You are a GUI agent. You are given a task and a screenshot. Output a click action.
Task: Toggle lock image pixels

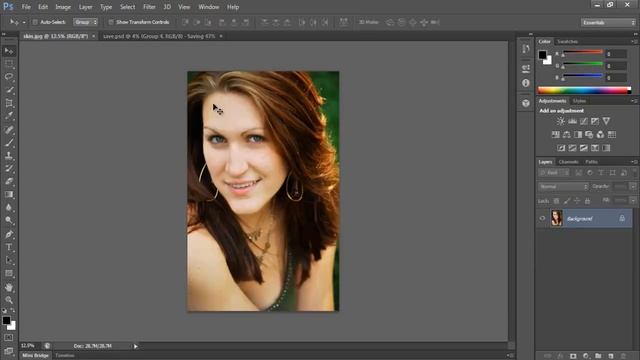567,201
